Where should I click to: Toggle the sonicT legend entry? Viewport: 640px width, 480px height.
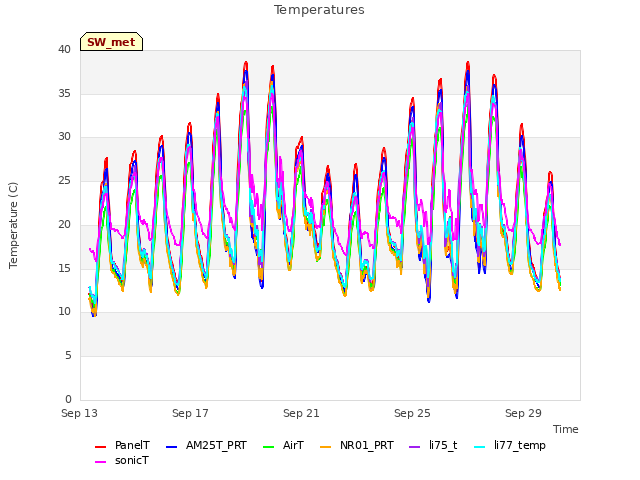tap(122, 460)
